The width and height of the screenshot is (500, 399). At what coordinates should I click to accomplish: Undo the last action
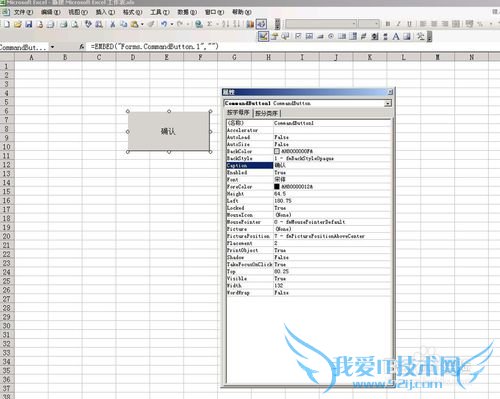click(x=164, y=24)
